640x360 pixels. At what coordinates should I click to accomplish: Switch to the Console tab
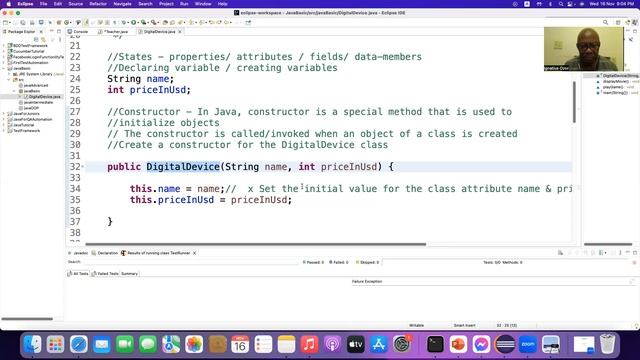[x=78, y=31]
